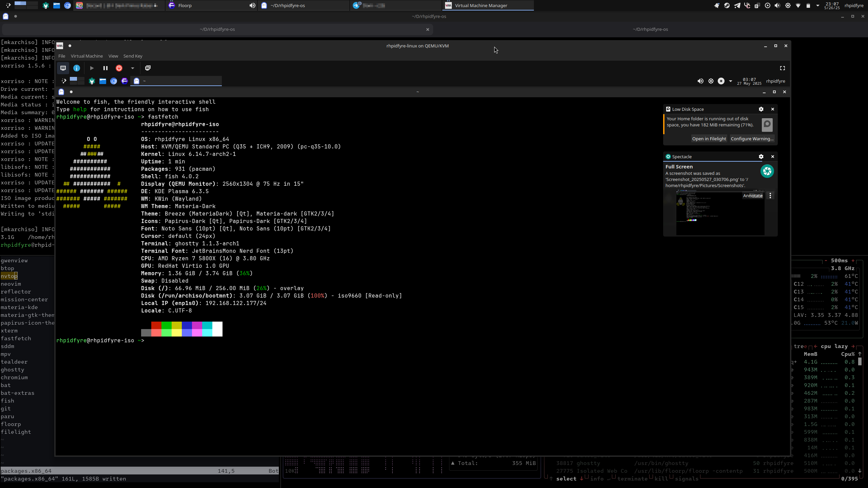The height and width of the screenshot is (488, 868).
Task: Configure Spectacle notification gear
Action: (x=761, y=157)
